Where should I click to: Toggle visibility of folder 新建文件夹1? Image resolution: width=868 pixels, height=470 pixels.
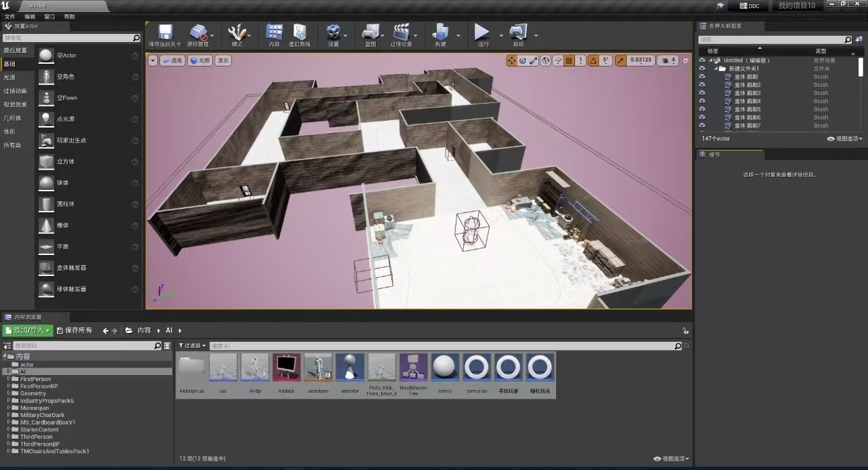[702, 68]
